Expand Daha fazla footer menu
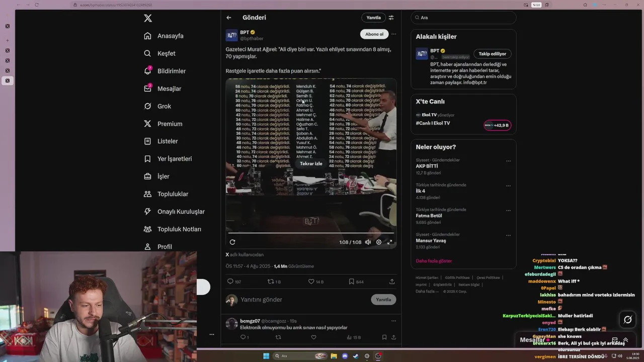Screen dimensions: 644x362 [x=428, y=291]
